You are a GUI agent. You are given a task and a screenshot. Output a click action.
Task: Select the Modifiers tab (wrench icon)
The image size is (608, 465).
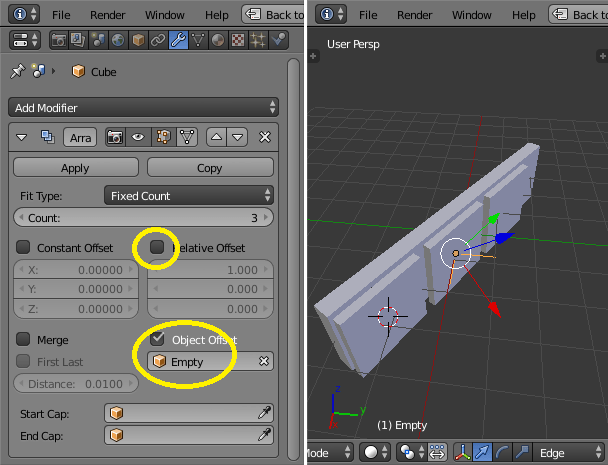(x=178, y=40)
